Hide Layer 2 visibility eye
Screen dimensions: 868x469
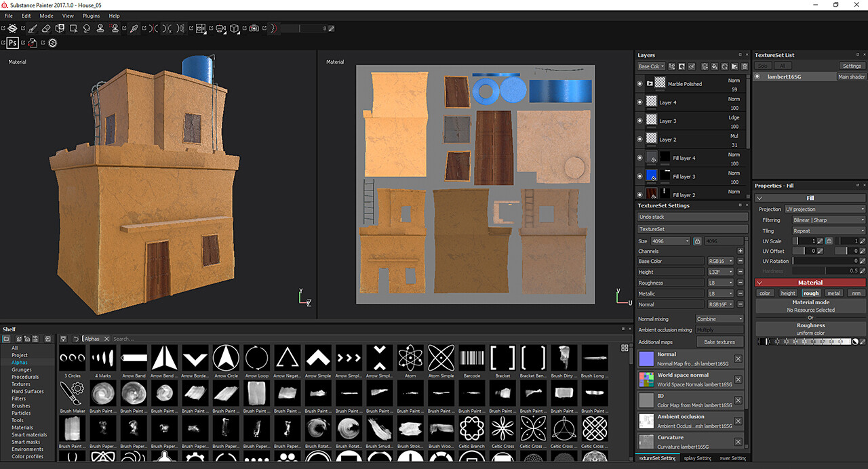(x=639, y=140)
